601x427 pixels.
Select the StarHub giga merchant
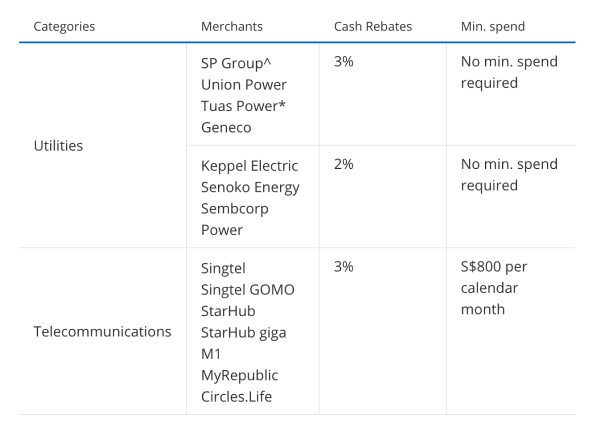(x=243, y=332)
